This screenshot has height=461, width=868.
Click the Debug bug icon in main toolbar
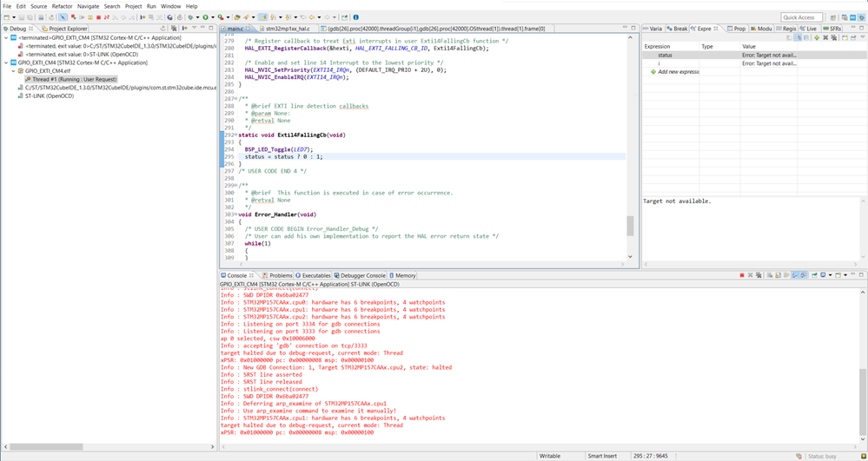pyautogui.click(x=190, y=17)
